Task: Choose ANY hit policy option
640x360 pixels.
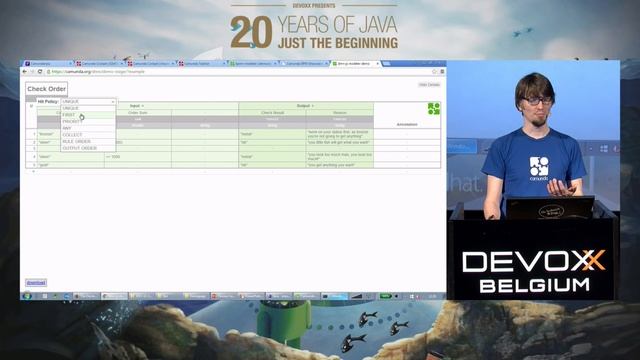Action: 88,128
